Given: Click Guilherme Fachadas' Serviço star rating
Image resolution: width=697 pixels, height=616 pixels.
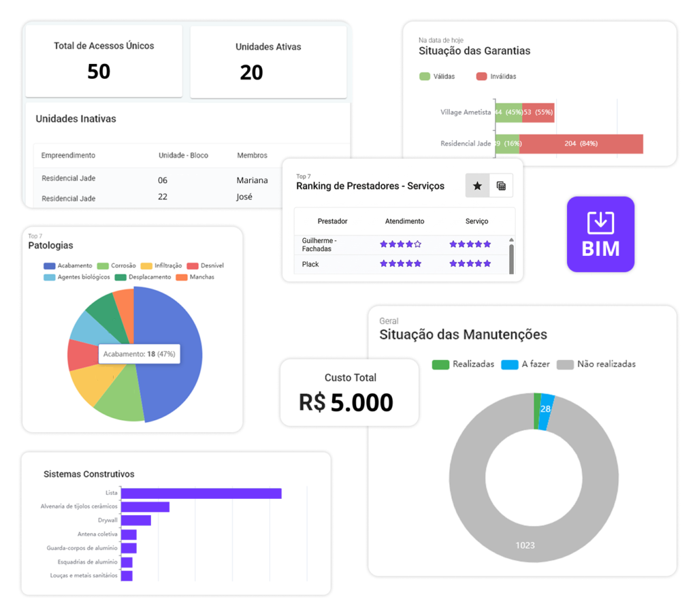Looking at the screenshot, I should pyautogui.click(x=470, y=244).
